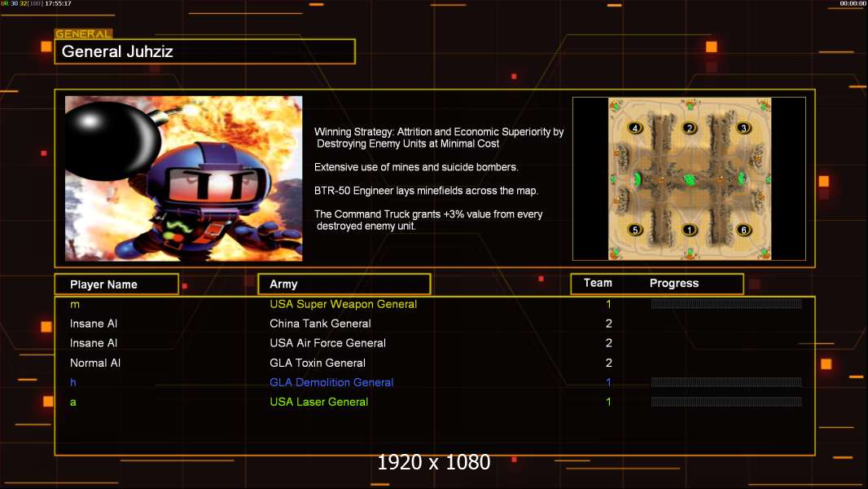The width and height of the screenshot is (868, 489).
Task: Click start position 3 on the minimap
Action: point(743,128)
